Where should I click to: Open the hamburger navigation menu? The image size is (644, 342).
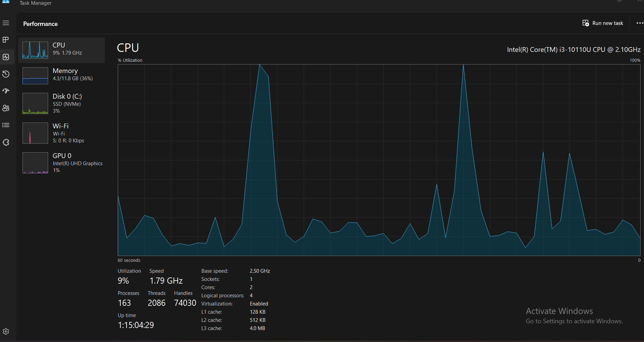(x=6, y=23)
